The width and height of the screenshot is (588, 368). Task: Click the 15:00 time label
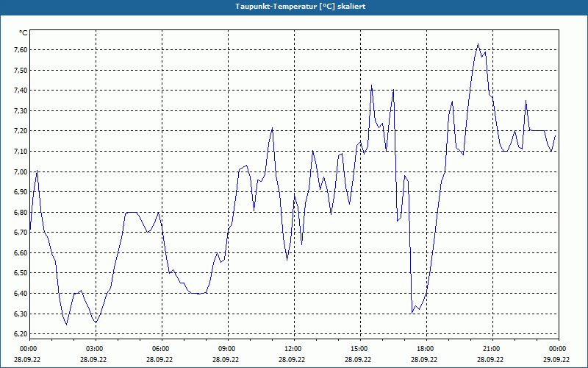tap(360, 349)
